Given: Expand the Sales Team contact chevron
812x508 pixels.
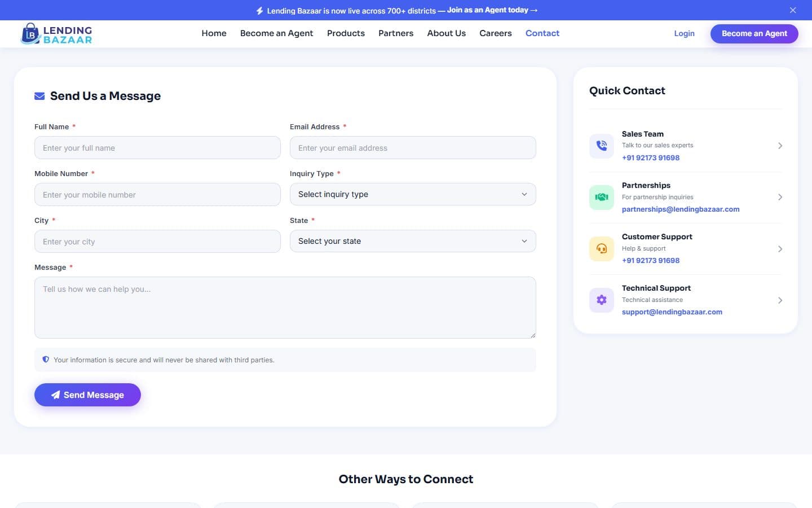Looking at the screenshot, I should click(780, 146).
